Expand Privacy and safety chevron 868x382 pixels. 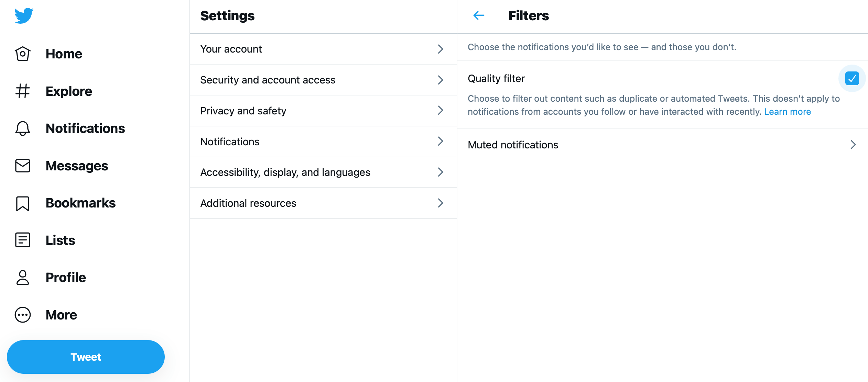(440, 111)
